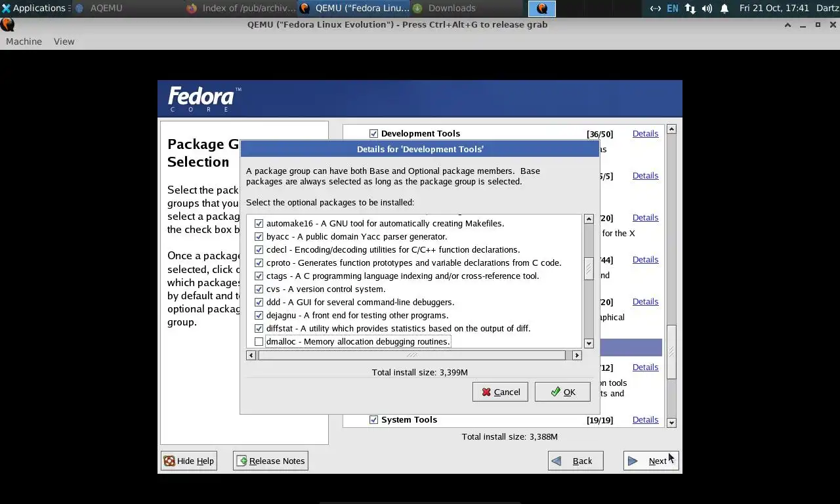Click the clock showing Fri 21 Oct, 17:41
The image size is (840, 504).
coord(774,8)
